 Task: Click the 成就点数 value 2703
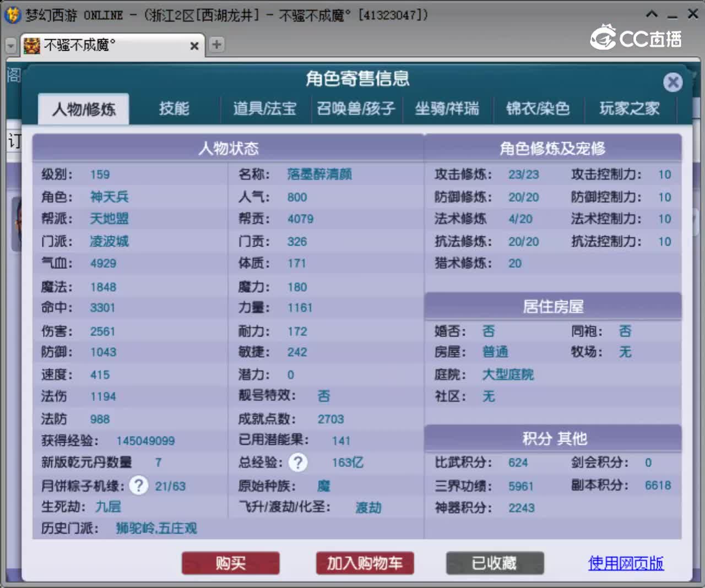click(330, 420)
